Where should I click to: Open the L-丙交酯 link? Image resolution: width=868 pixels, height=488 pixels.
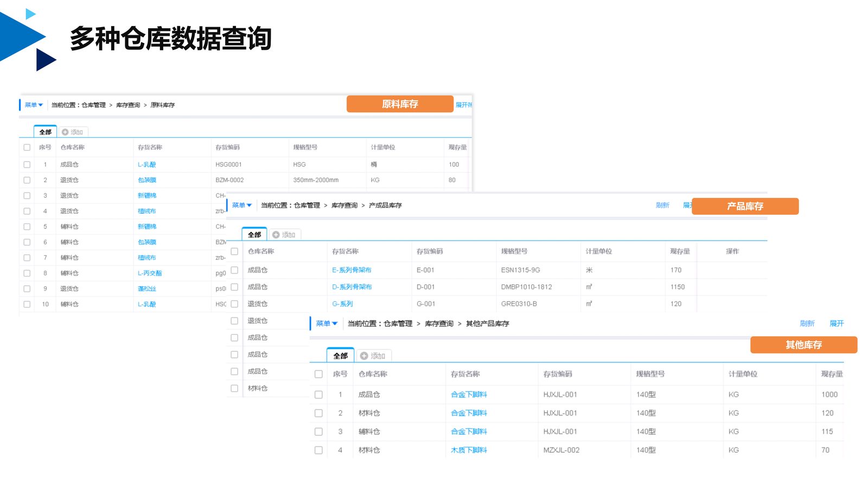[x=150, y=273]
